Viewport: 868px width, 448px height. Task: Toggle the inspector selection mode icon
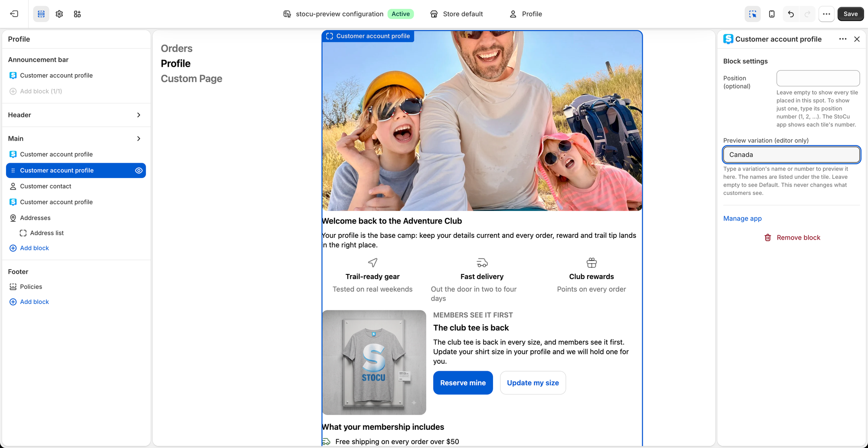(x=753, y=14)
